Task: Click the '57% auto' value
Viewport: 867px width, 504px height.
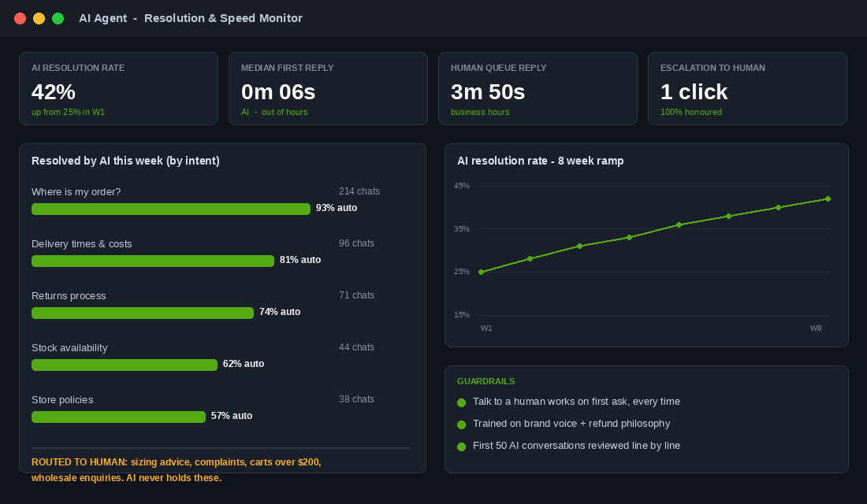Action: (x=232, y=416)
